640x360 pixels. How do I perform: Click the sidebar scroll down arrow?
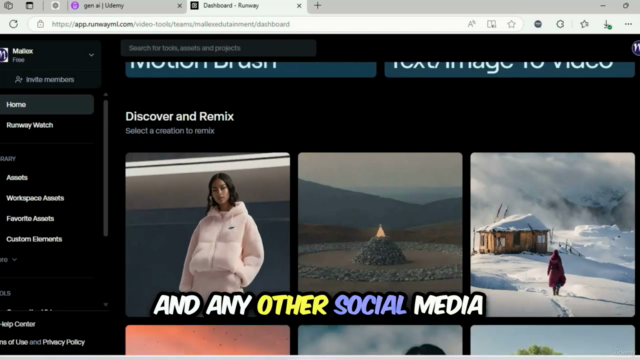[106, 304]
